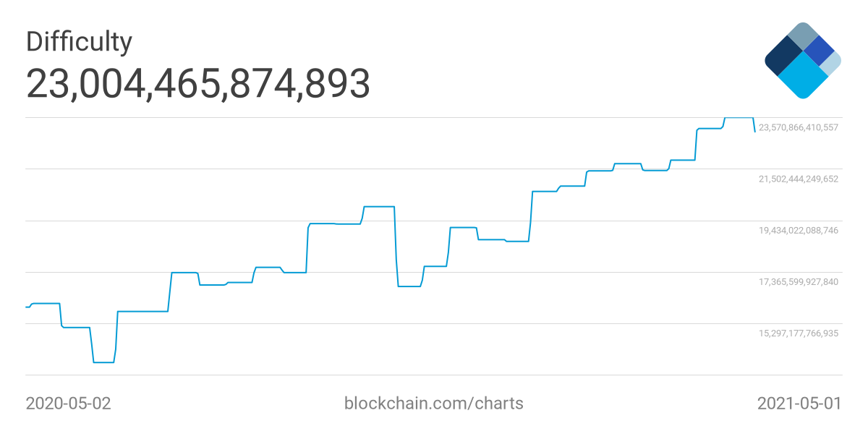Viewport: 868px width, 434px height.
Task: Click the 2020-05-02 start date label
Action: 69,403
